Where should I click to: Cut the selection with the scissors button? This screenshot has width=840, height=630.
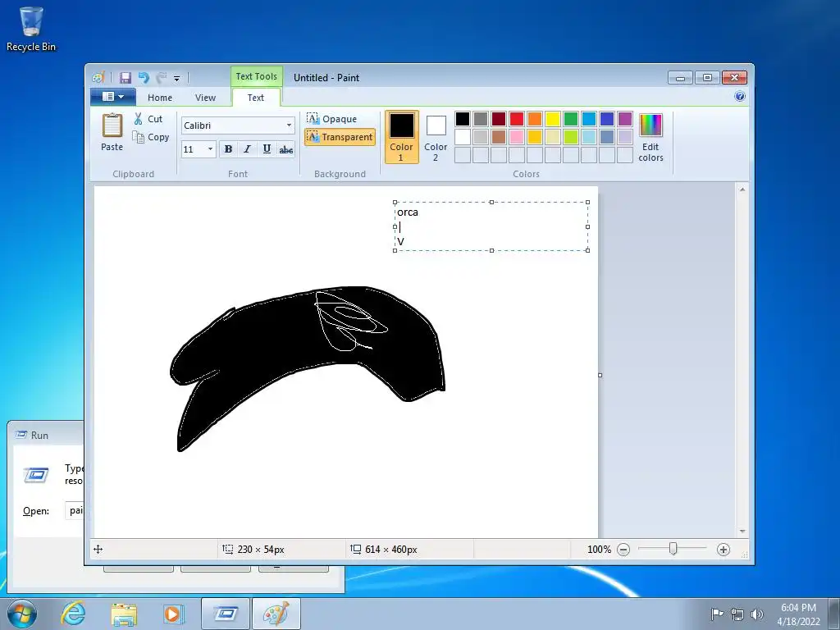coord(148,119)
